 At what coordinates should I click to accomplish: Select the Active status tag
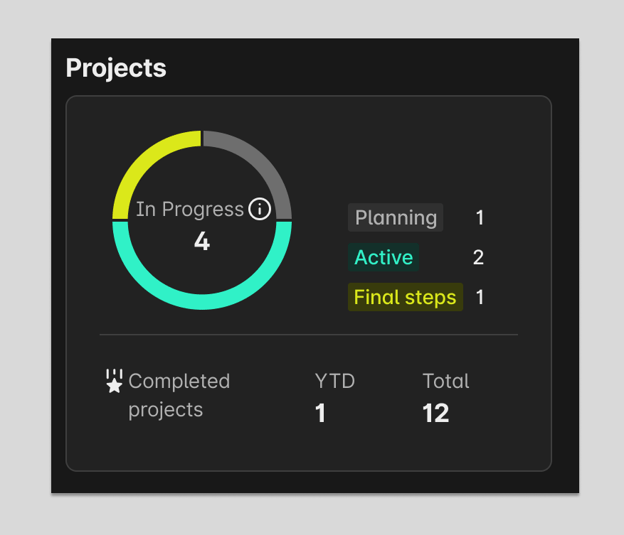383,258
